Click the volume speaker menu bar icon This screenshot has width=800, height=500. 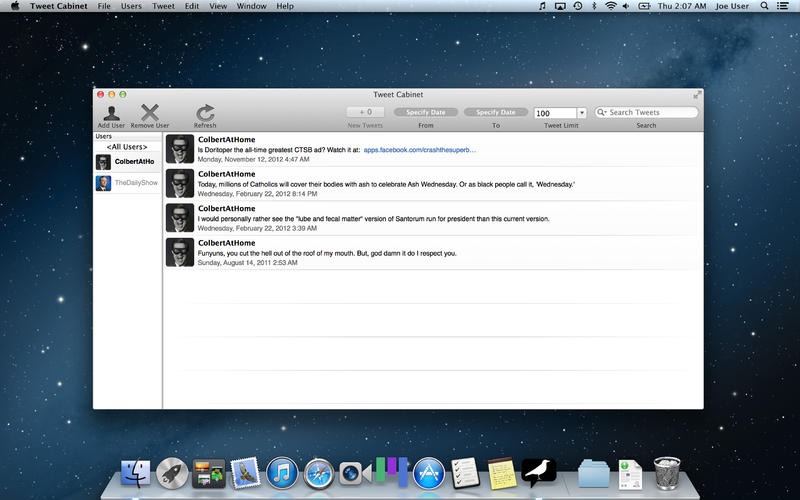tap(626, 6)
